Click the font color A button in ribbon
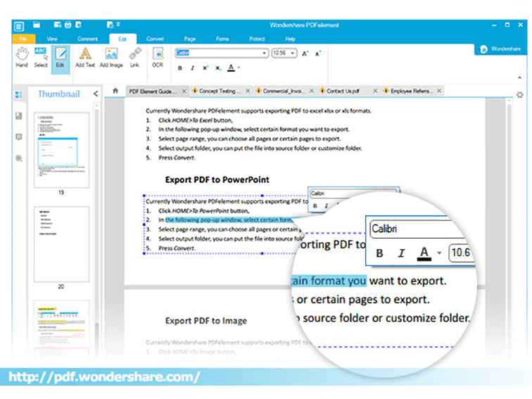This screenshot has height=399, width=532. tap(231, 68)
